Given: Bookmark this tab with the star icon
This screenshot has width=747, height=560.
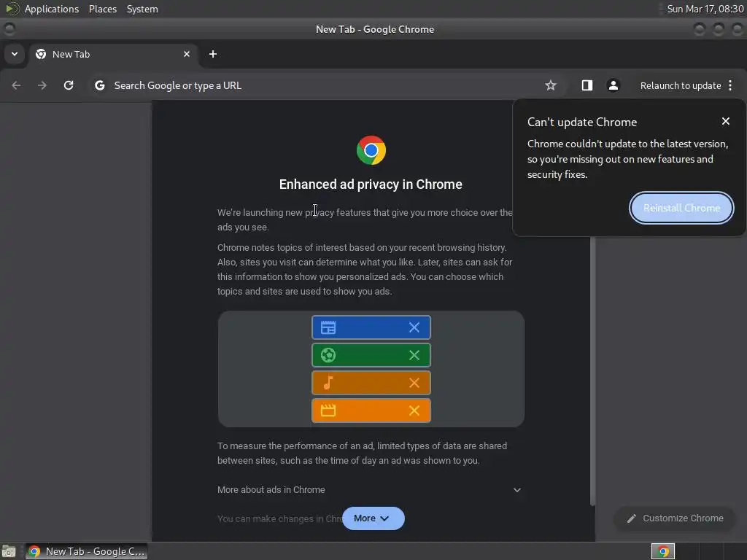Looking at the screenshot, I should coord(551,85).
